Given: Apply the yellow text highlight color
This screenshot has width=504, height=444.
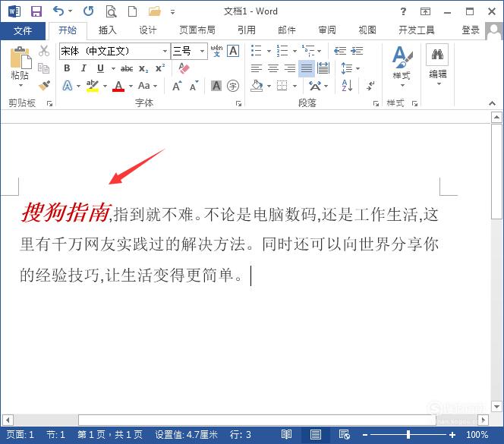Looking at the screenshot, I should tap(93, 86).
